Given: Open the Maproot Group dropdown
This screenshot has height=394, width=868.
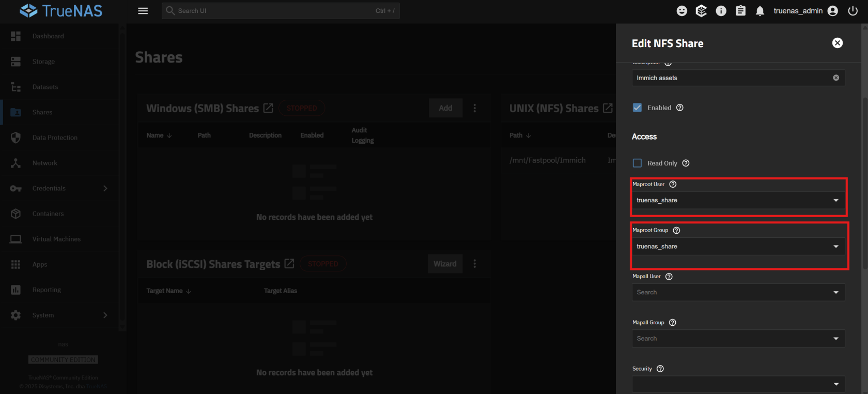Looking at the screenshot, I should [x=738, y=247].
